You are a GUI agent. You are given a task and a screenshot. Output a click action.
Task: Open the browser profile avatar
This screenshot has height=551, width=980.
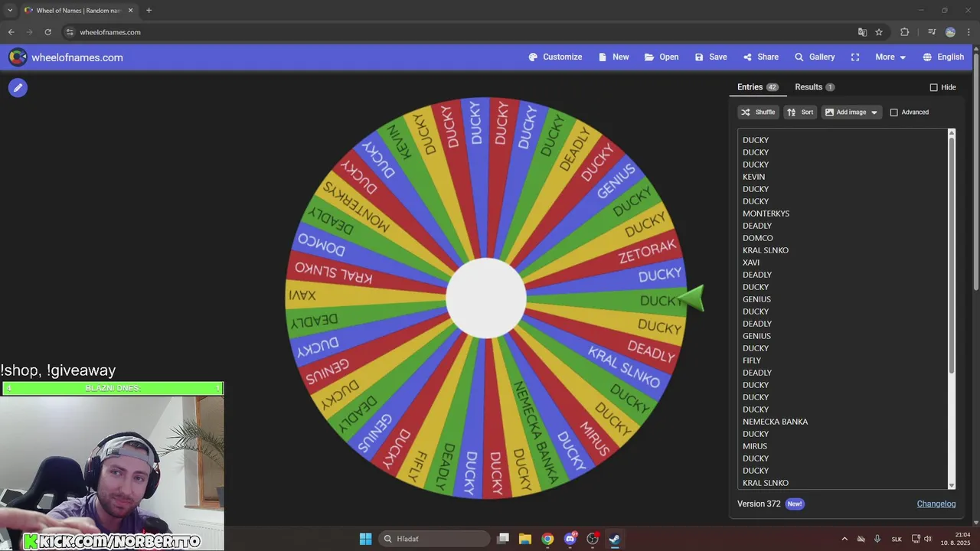click(950, 32)
